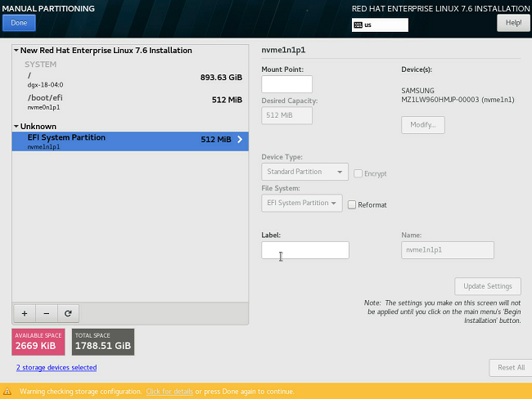Image resolution: width=532 pixels, height=399 pixels.
Task: Click the warning triangle icon in status bar
Action: [x=7, y=392]
